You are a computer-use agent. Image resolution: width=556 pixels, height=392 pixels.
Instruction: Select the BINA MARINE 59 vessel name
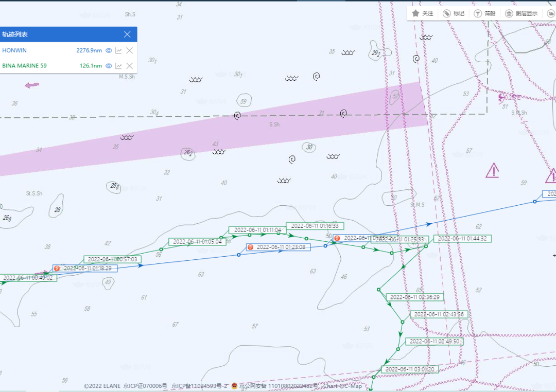pyautogui.click(x=24, y=66)
